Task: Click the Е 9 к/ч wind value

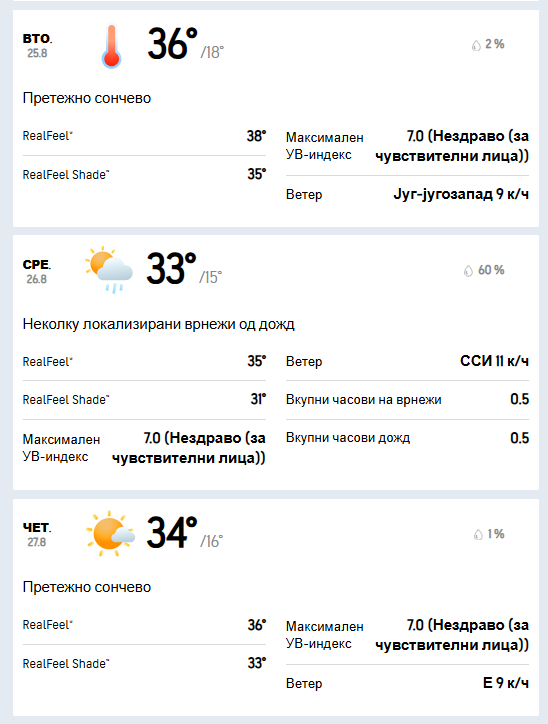Action: (x=506, y=683)
